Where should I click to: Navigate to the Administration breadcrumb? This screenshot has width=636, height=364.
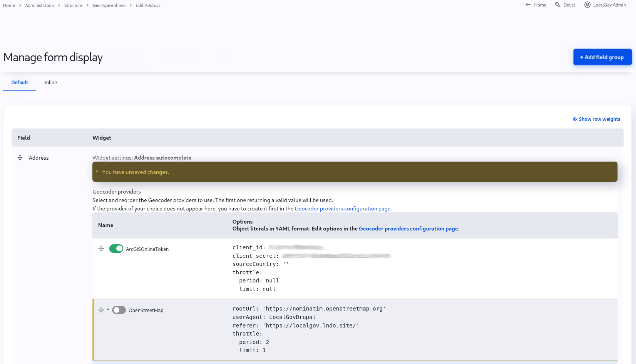tap(39, 5)
